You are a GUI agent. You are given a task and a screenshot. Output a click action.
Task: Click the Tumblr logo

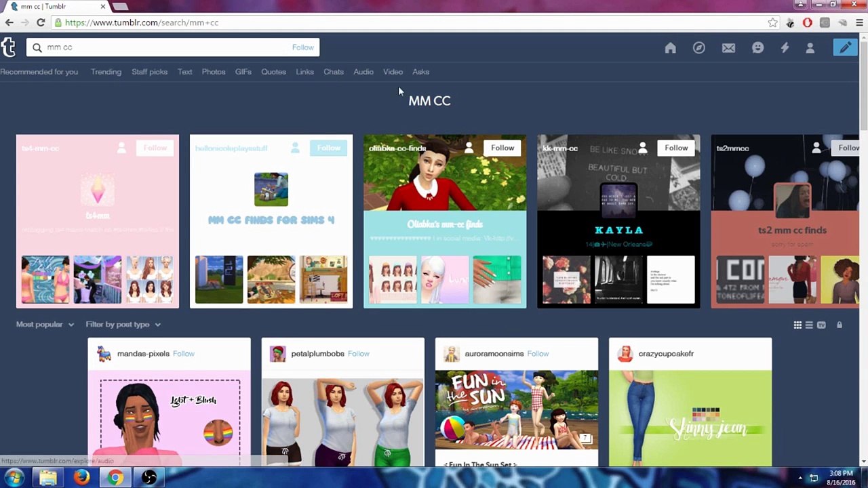tap(8, 47)
